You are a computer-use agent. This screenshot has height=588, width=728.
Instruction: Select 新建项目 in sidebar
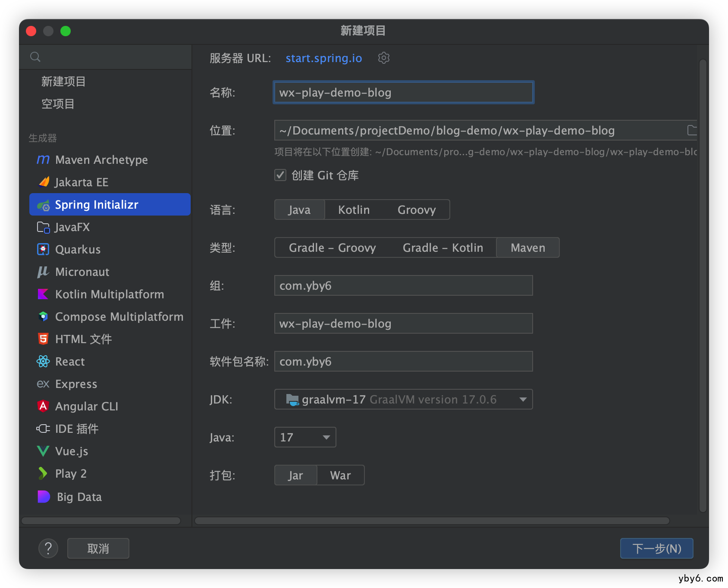(63, 81)
